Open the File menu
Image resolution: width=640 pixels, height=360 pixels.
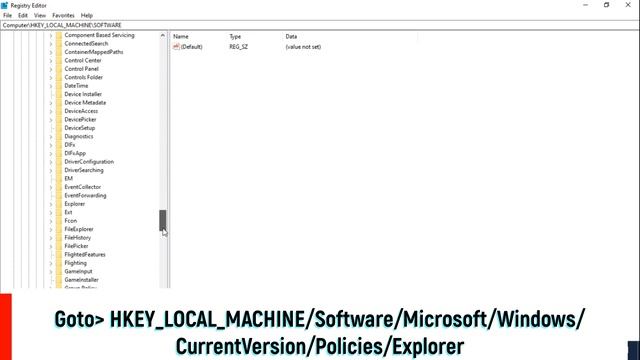(x=7, y=16)
